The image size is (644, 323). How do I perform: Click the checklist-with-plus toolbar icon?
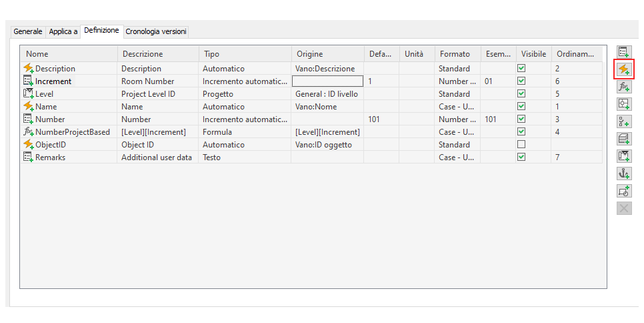pyautogui.click(x=624, y=121)
